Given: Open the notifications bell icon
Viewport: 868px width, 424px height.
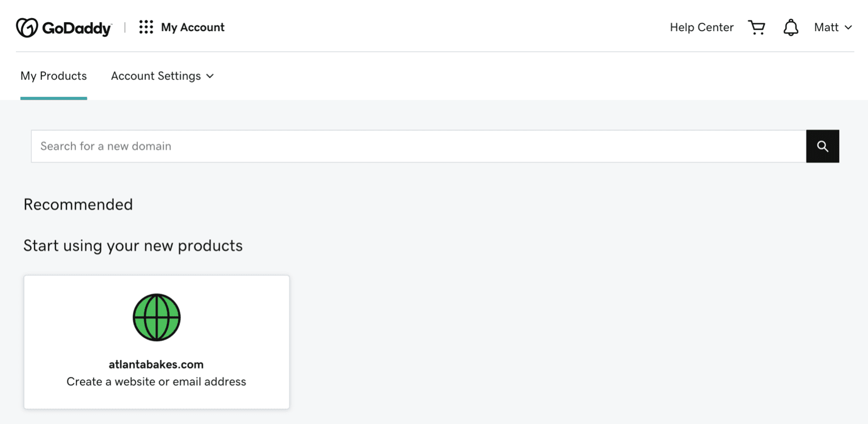Looking at the screenshot, I should [x=791, y=27].
